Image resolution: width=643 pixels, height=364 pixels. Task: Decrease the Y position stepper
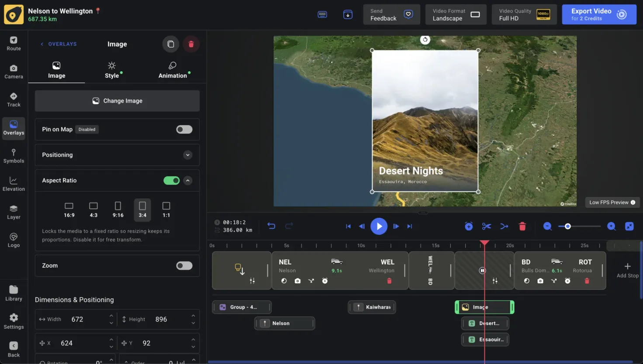[x=193, y=347]
